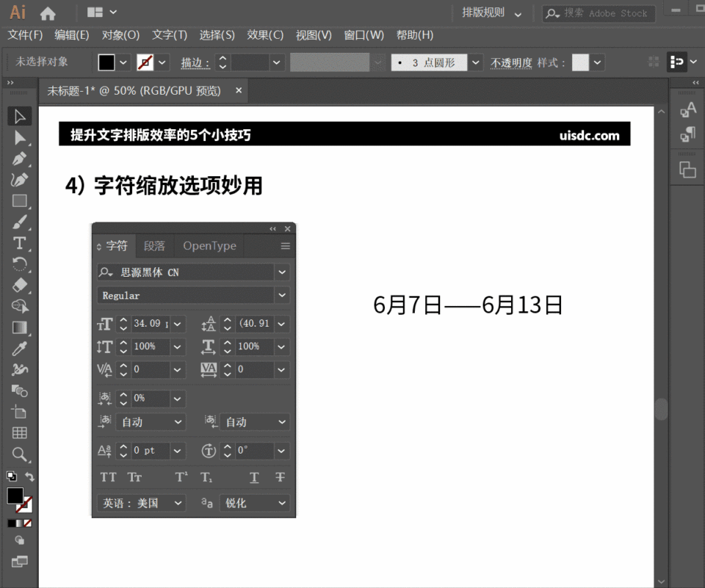Select the Zoom tool
The height and width of the screenshot is (588, 705).
(20, 454)
